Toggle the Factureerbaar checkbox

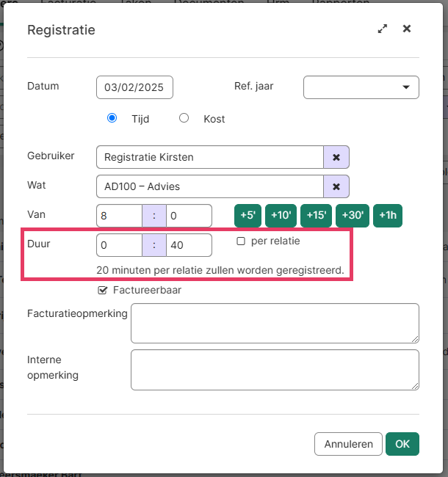pos(104,291)
